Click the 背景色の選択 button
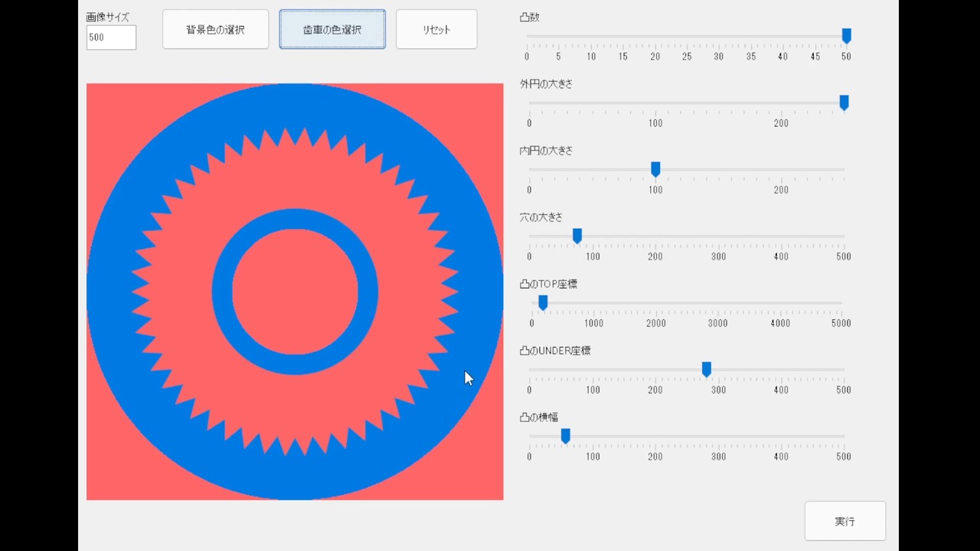The width and height of the screenshot is (980, 551). point(215,30)
